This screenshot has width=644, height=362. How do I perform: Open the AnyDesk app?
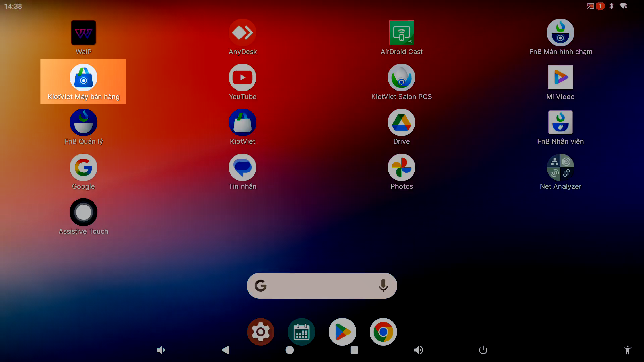click(x=243, y=33)
